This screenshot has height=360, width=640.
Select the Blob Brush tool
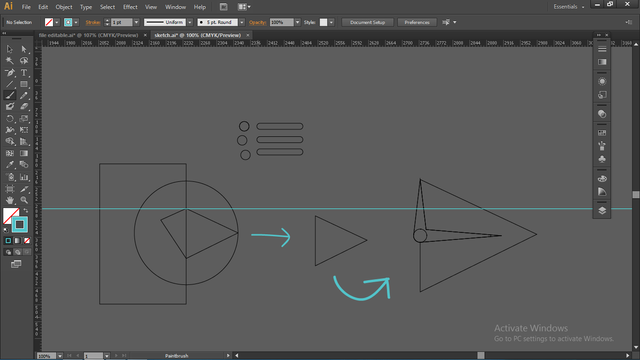[10, 107]
